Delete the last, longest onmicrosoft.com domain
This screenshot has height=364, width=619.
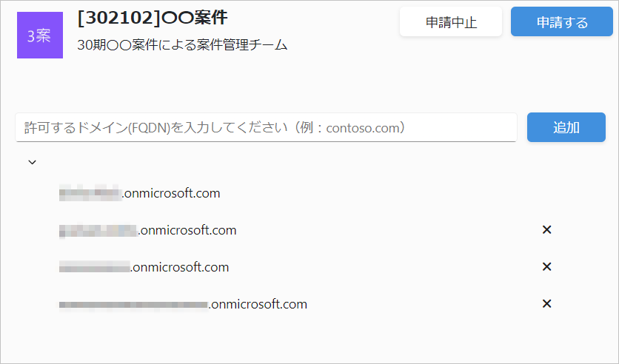546,303
